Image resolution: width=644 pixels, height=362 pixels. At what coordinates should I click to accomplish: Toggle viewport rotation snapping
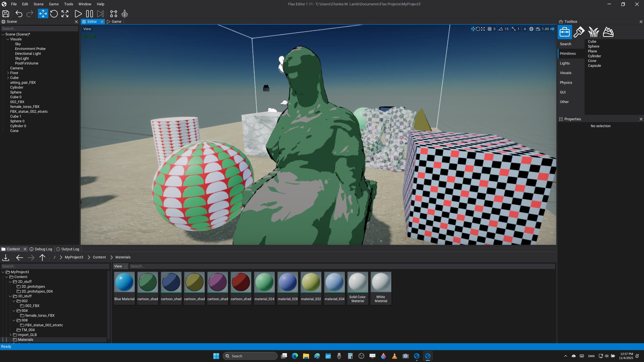[x=501, y=29]
